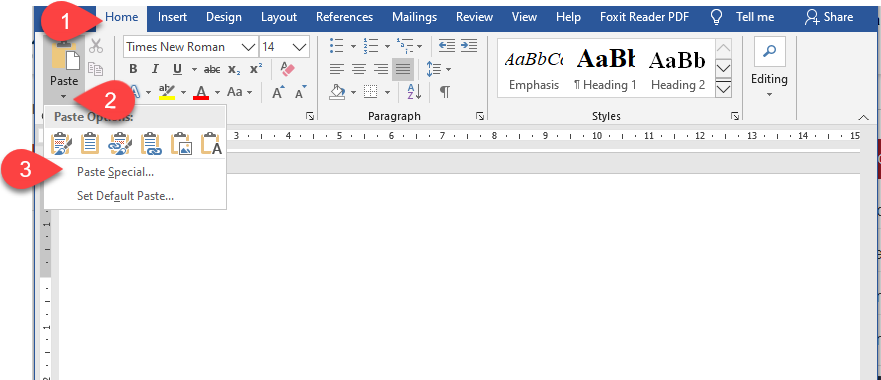Screen dimensions: 881x380
Task: Open the References tab
Action: tap(344, 17)
